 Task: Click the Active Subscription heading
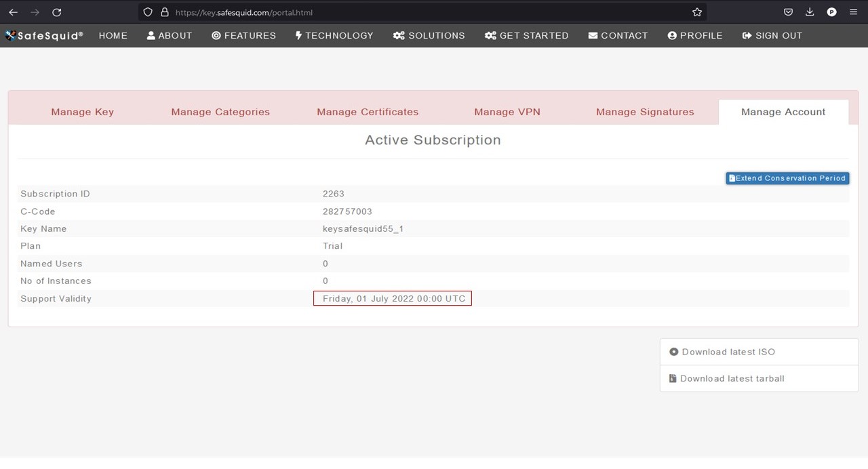click(433, 140)
